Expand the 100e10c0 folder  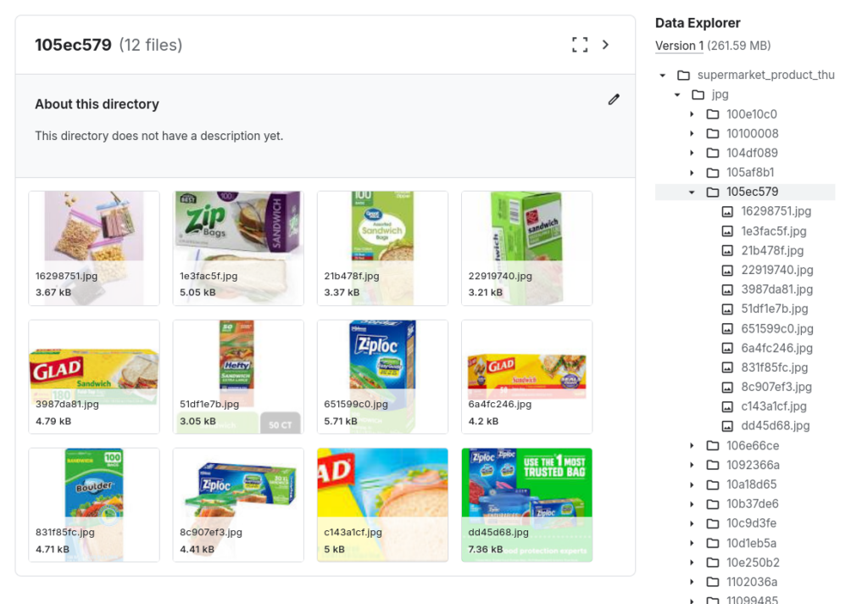click(x=691, y=114)
